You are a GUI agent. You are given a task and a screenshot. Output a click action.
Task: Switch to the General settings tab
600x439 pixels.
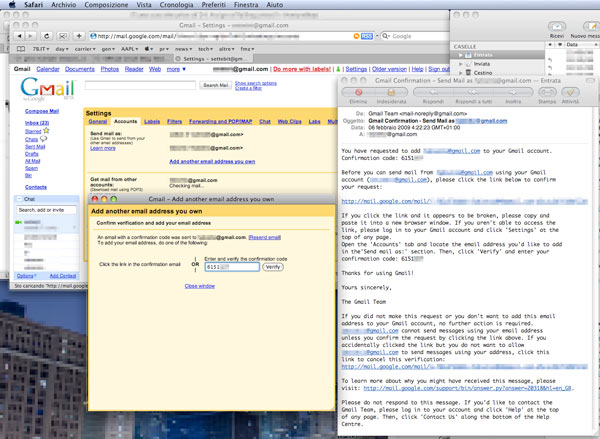[x=98, y=121]
